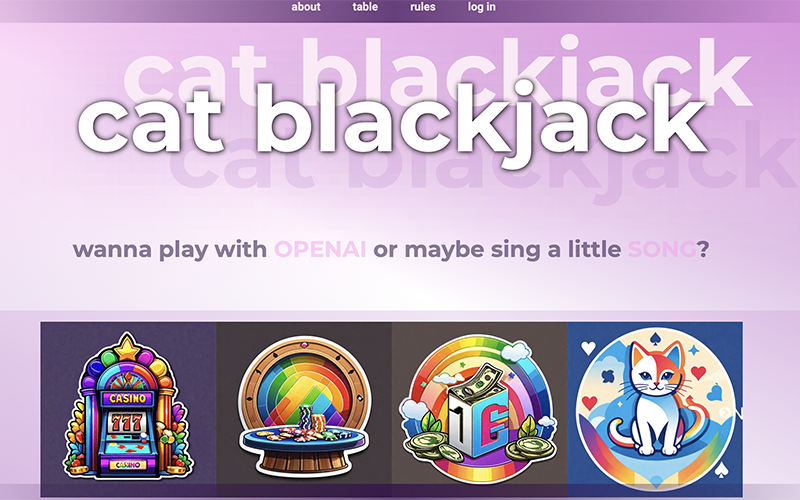Click the blue spade above the cat's head
Screen dimensions: 800x500
(x=655, y=337)
